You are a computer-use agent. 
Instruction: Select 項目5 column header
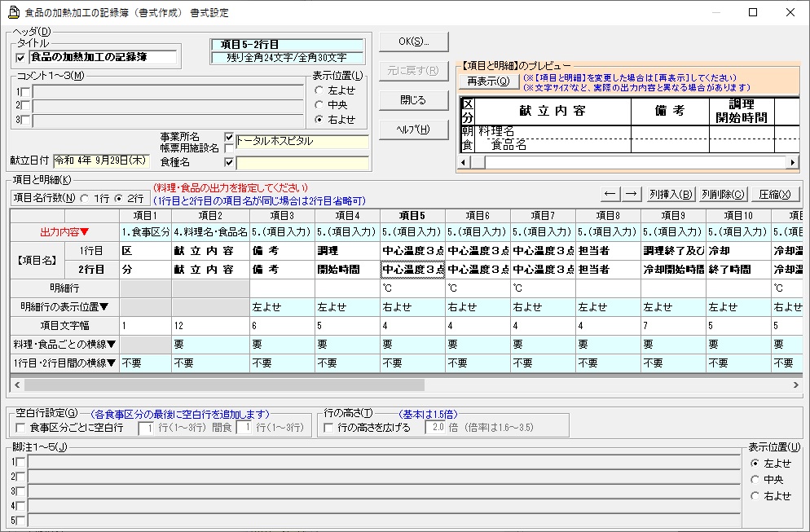[x=412, y=215]
